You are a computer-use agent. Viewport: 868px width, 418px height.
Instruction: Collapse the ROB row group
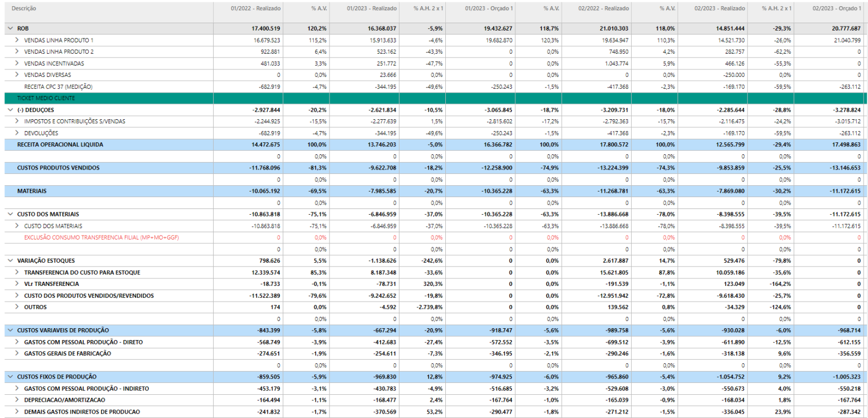(10, 28)
